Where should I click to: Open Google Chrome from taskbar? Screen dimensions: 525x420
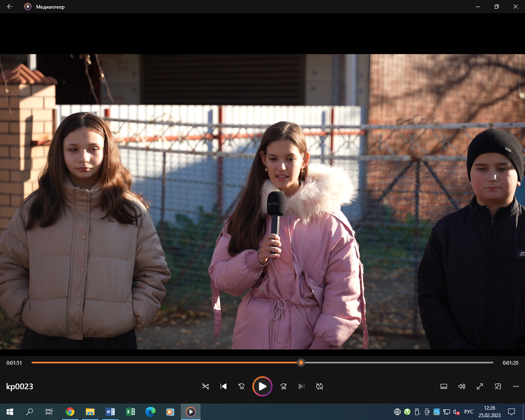70,411
